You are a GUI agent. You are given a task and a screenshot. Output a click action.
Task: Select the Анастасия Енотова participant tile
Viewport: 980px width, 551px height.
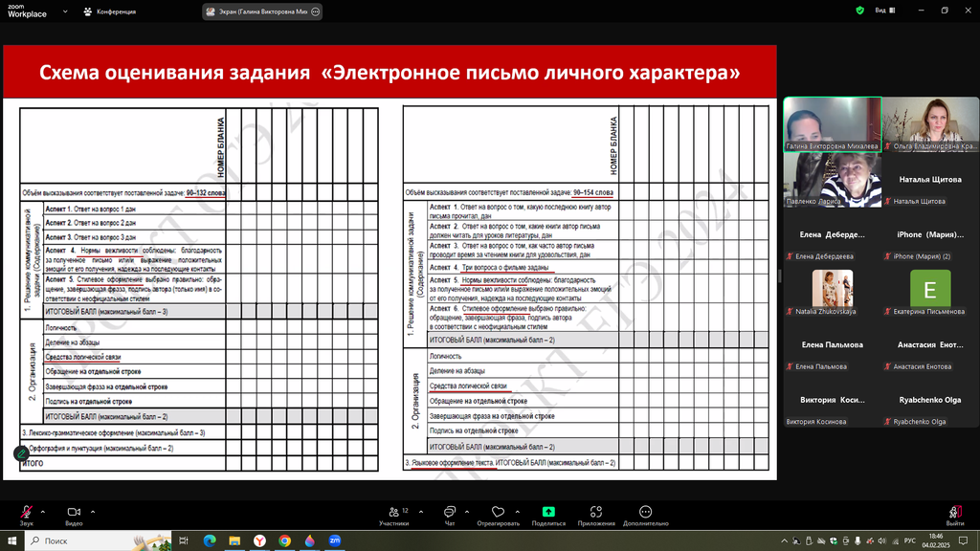[x=930, y=344]
